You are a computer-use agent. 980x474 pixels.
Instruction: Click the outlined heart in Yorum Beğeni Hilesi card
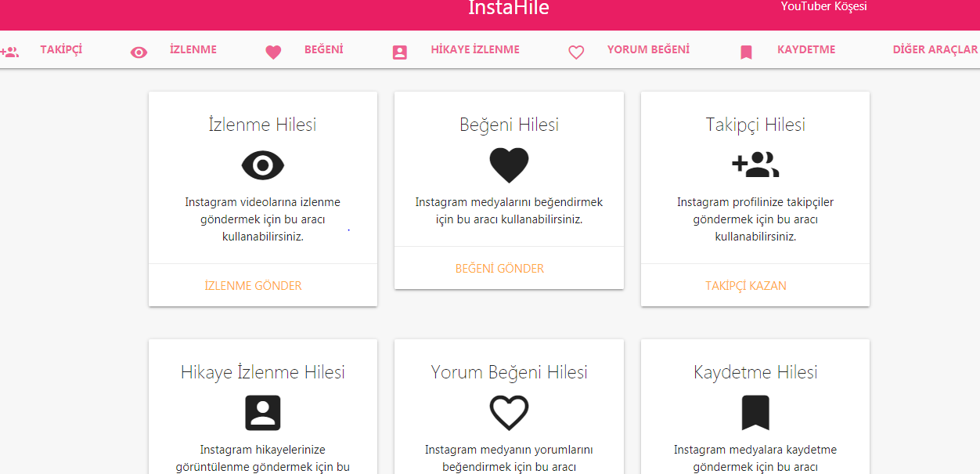[x=509, y=413]
